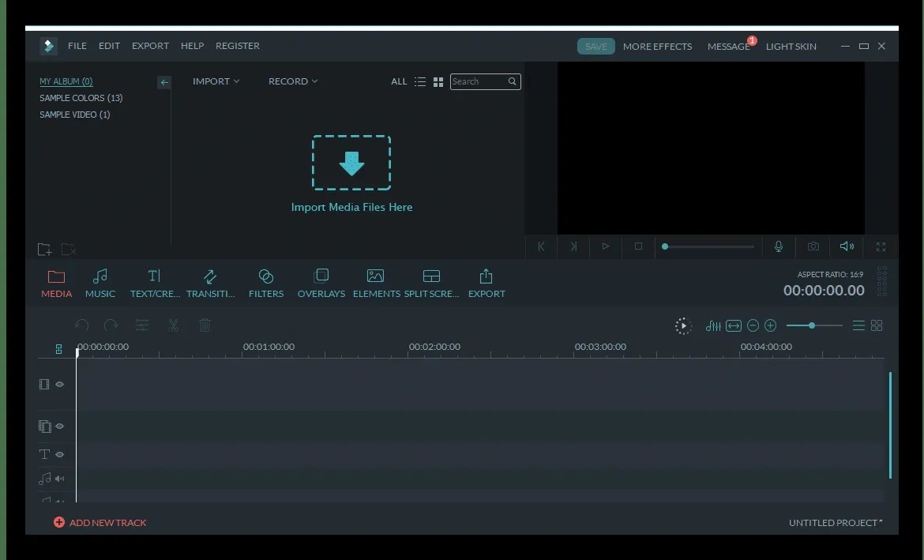Open the FILTERS tab
The height and width of the screenshot is (560, 924).
tap(266, 284)
